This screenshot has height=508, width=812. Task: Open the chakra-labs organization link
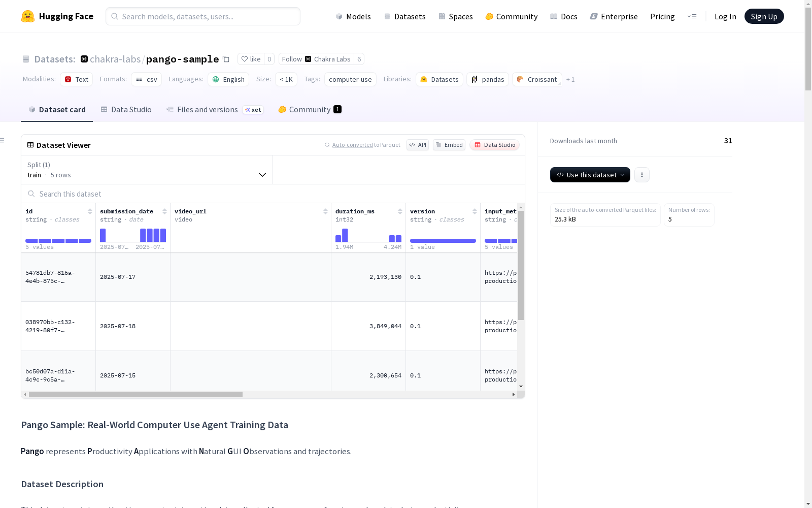click(115, 59)
